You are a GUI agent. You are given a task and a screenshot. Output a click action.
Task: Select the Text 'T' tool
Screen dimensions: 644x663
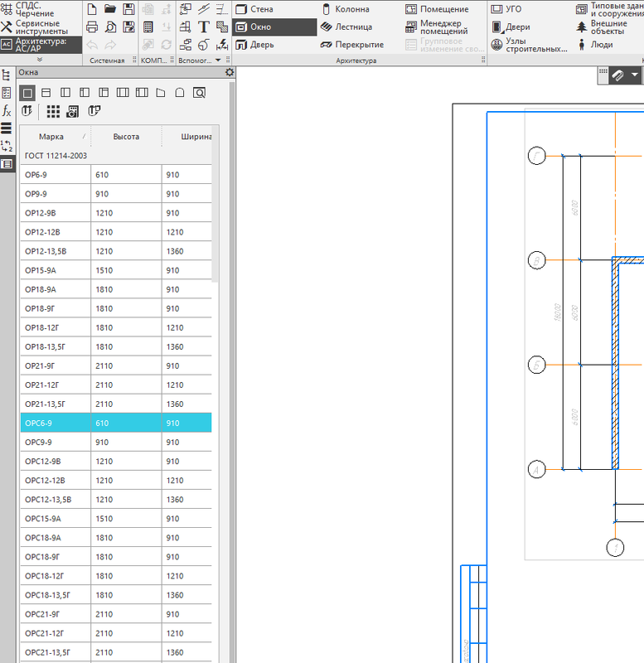pyautogui.click(x=203, y=27)
